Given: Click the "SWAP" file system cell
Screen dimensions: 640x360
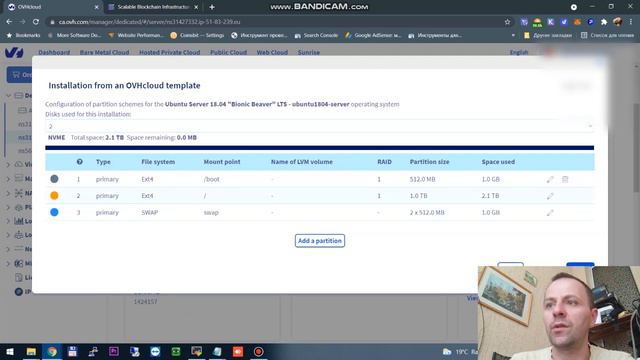Looking at the screenshot, I should coord(149,213).
